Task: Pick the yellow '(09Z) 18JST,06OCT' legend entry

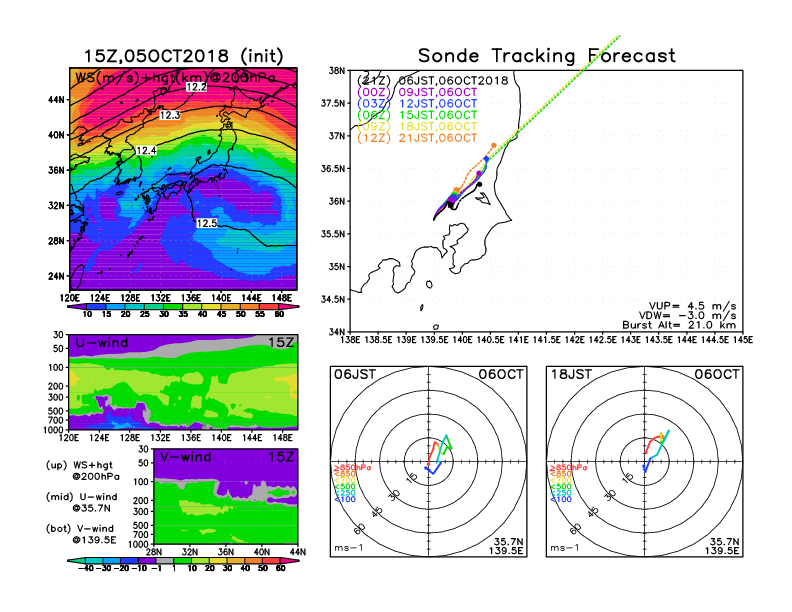Action: [417, 126]
